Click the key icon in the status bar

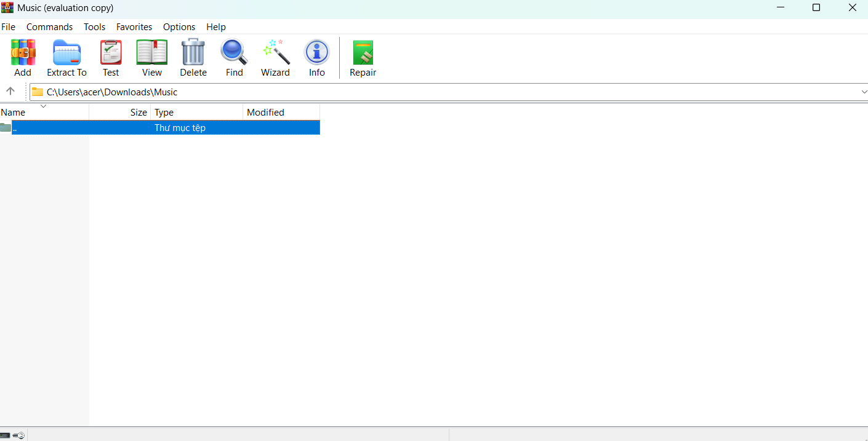point(19,435)
